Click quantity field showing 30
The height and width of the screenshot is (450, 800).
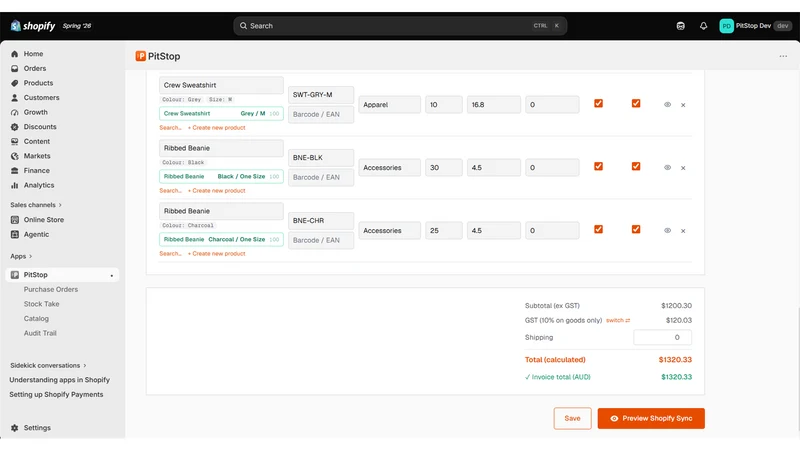pyautogui.click(x=443, y=167)
